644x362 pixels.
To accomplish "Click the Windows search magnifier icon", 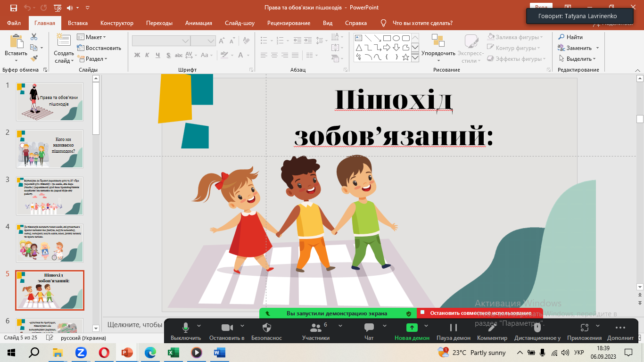I will point(34,352).
